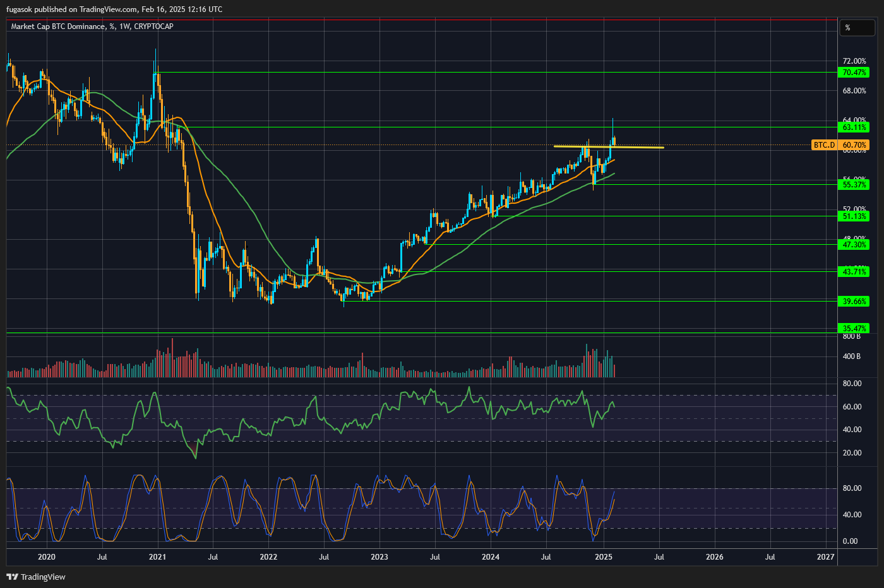Image resolution: width=884 pixels, height=588 pixels.
Task: Click the 2020 time axis label
Action: point(46,557)
